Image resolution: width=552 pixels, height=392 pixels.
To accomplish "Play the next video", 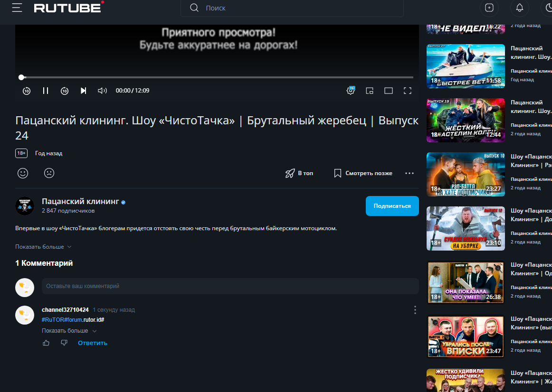I will pos(84,91).
